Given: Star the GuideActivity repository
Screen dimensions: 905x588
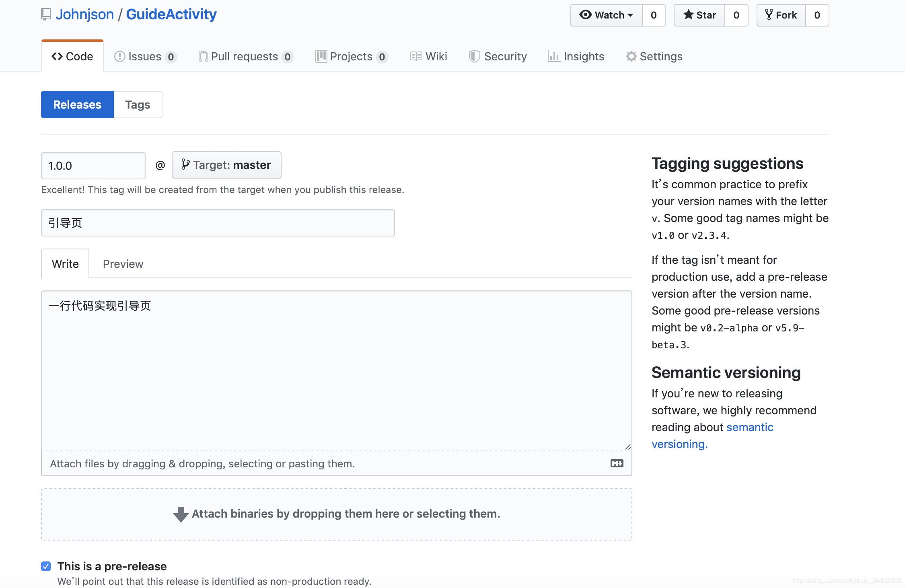Looking at the screenshot, I should coord(699,15).
